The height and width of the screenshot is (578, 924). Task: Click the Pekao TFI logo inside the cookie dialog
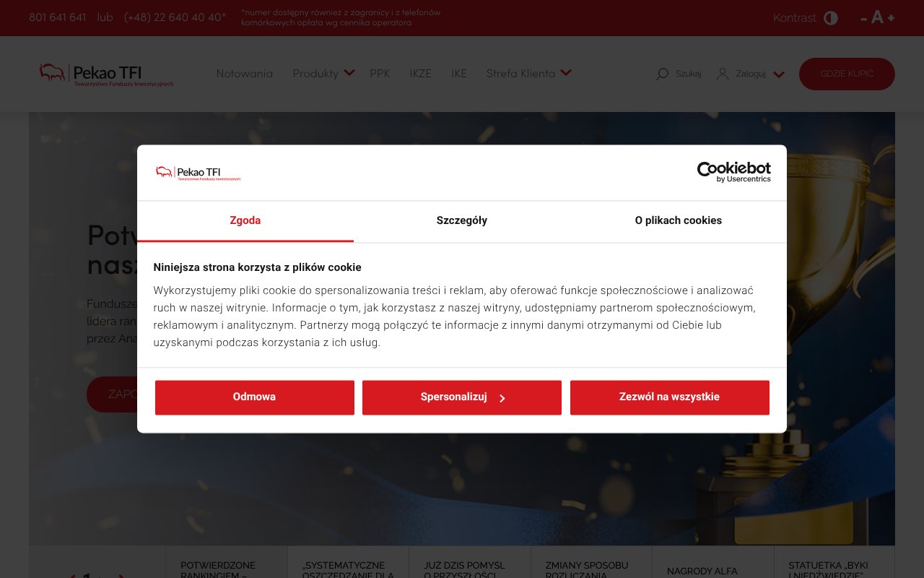pos(198,173)
